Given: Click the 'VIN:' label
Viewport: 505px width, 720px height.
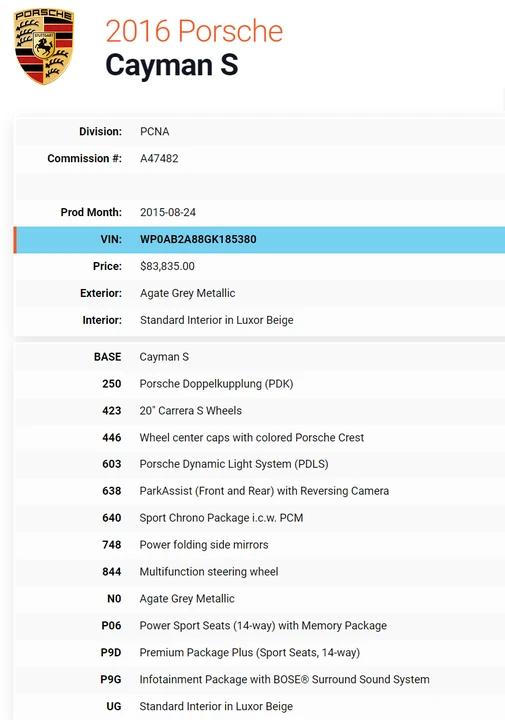Looking at the screenshot, I should click(x=111, y=239).
